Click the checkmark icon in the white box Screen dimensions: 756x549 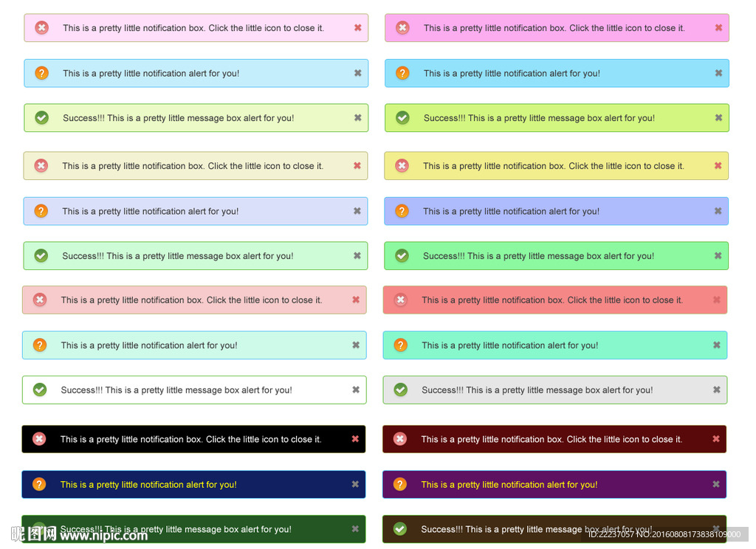40,390
